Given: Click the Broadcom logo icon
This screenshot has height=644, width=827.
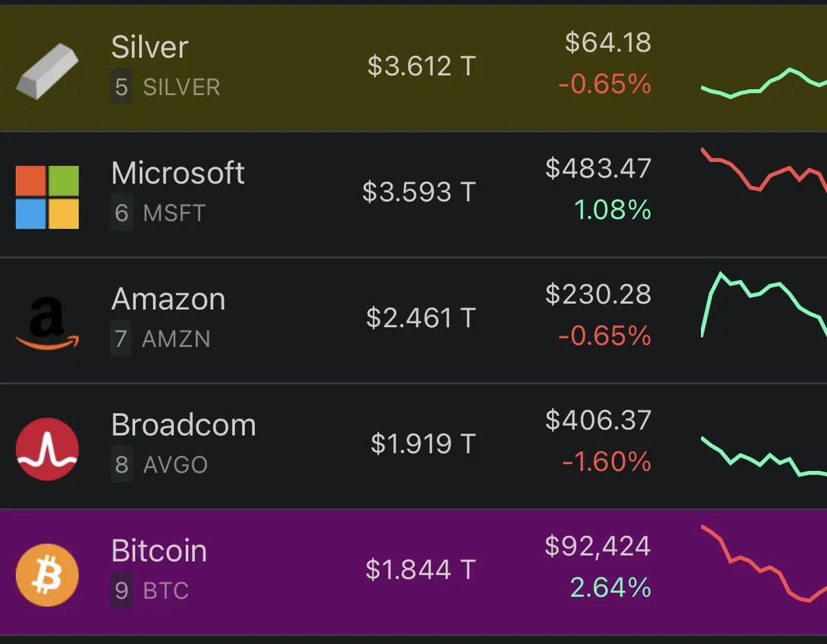Looking at the screenshot, I should pyautogui.click(x=47, y=449).
